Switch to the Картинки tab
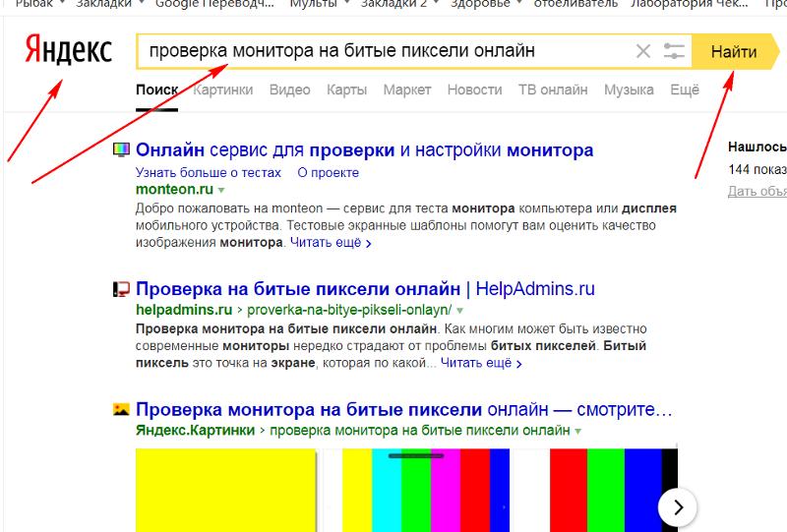Screen dimensions: 787x532 (x=223, y=89)
